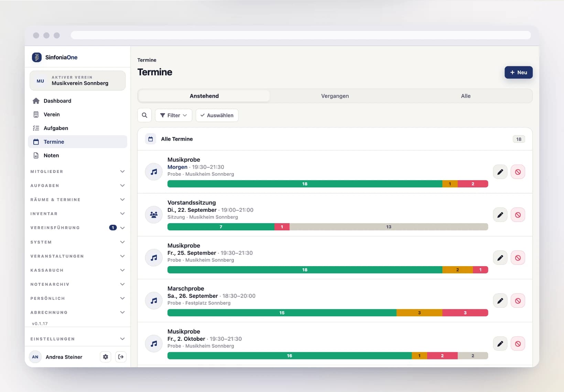
Task: Click the green 7 segment of Vorstandssitzung bar
Action: [221, 227]
